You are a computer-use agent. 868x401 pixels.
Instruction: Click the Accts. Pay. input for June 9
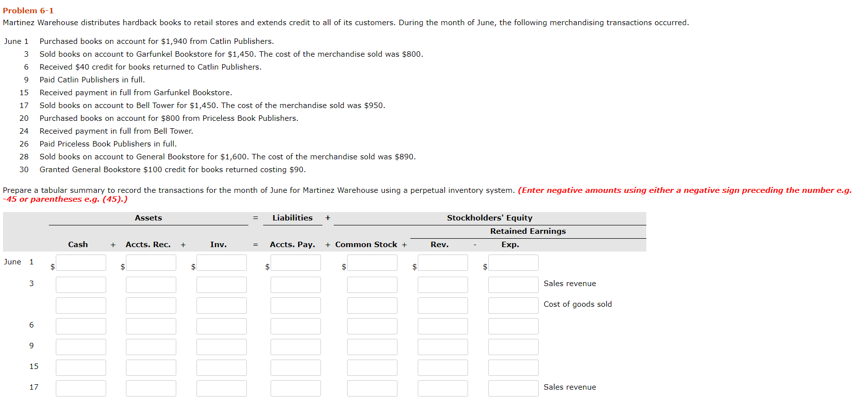coord(296,347)
